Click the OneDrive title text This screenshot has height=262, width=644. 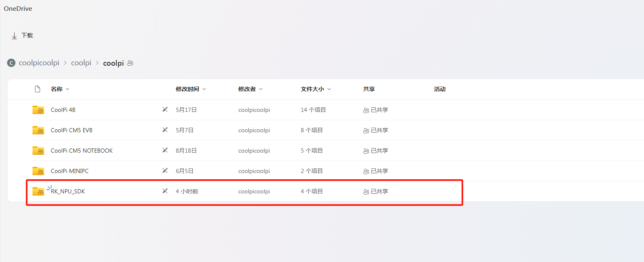pos(18,9)
